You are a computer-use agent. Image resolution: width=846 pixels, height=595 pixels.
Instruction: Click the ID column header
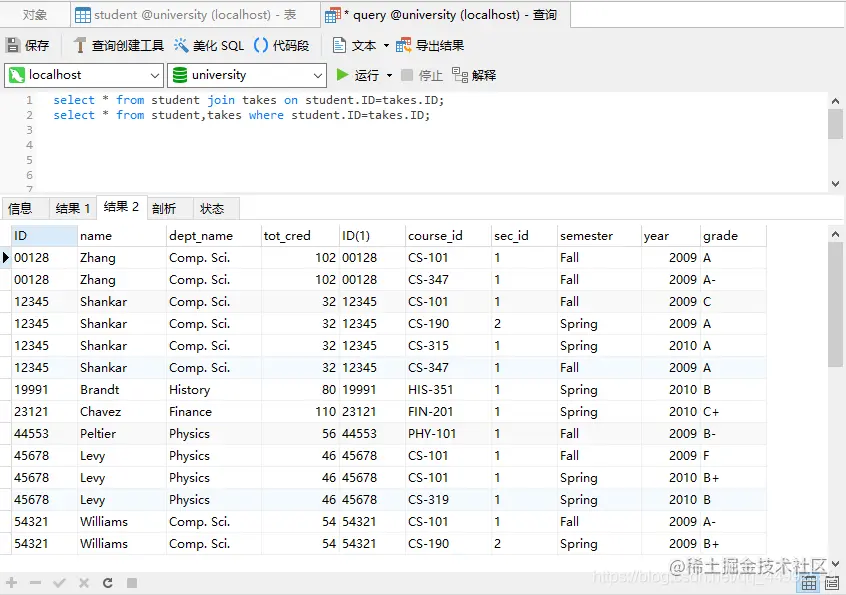(x=44, y=236)
